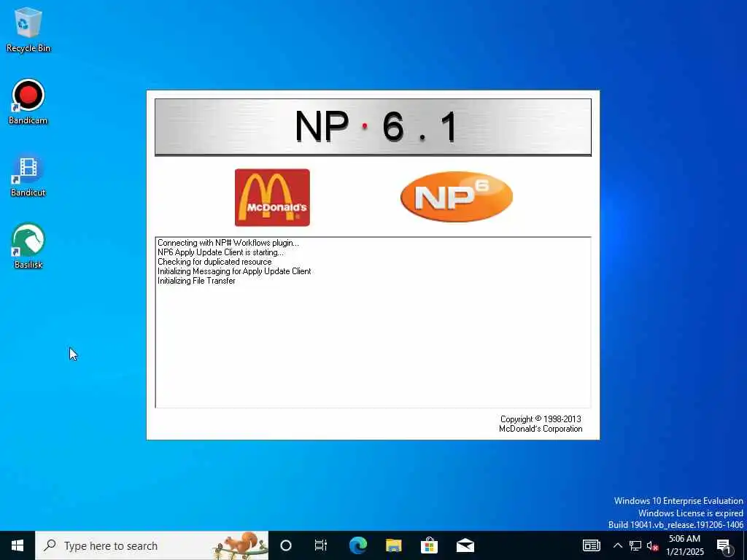Screen dimensions: 747x560
Task: Open News and interests tray icon
Action: pos(591,545)
